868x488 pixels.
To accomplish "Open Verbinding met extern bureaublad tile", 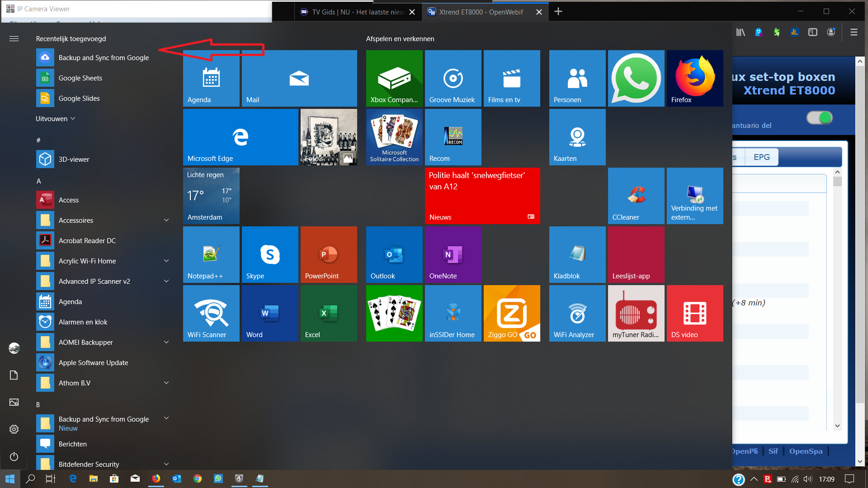I will [695, 196].
